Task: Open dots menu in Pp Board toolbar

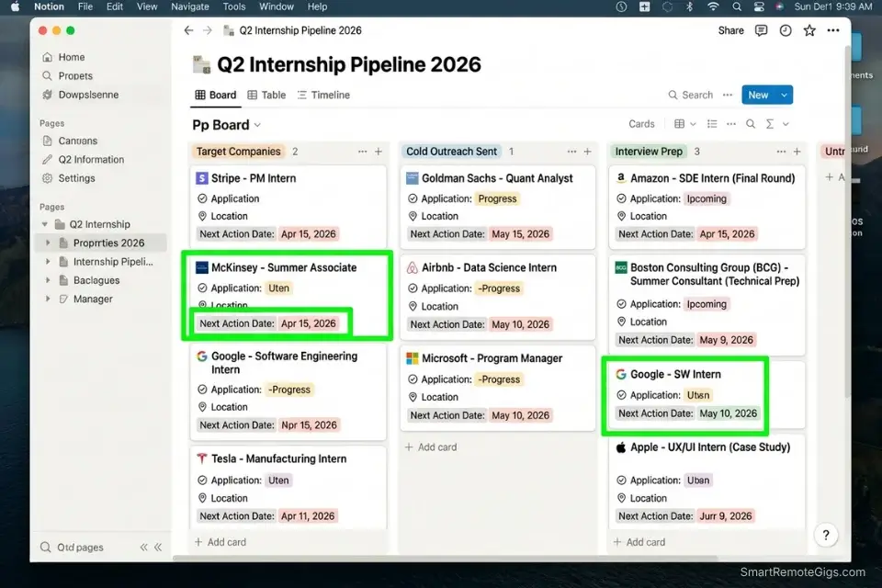Action: click(x=730, y=124)
